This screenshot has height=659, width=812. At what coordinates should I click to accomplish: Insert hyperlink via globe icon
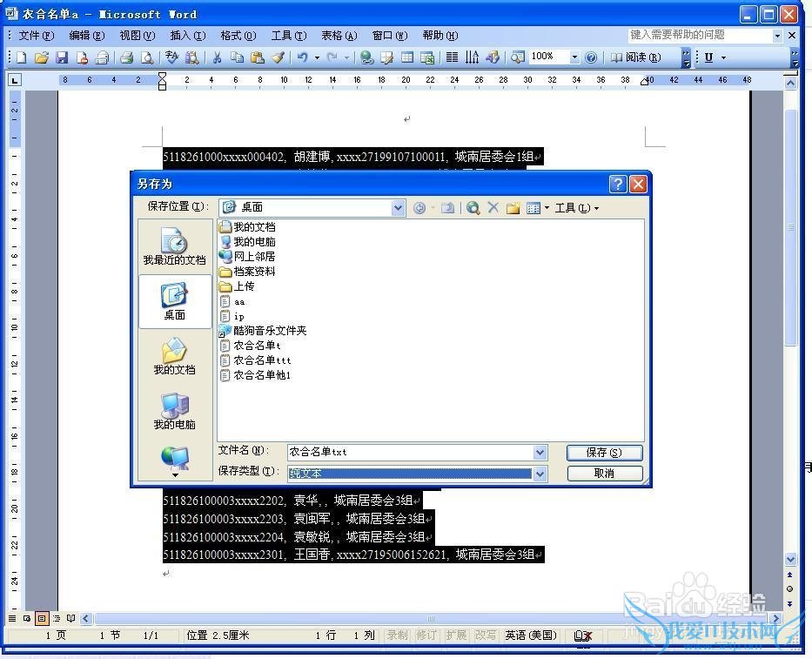(x=367, y=57)
